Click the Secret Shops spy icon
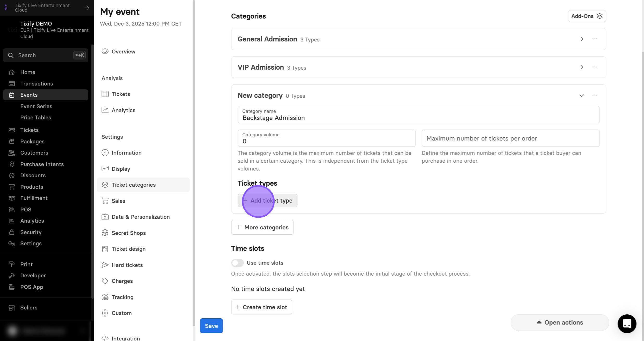This screenshot has height=341, width=644. (x=105, y=233)
